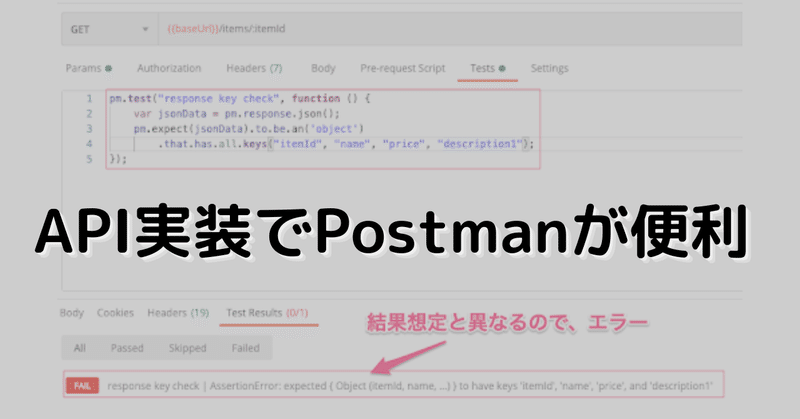Select the Headers (7) request tab
Screen dimensions: 800x419
click(254, 68)
